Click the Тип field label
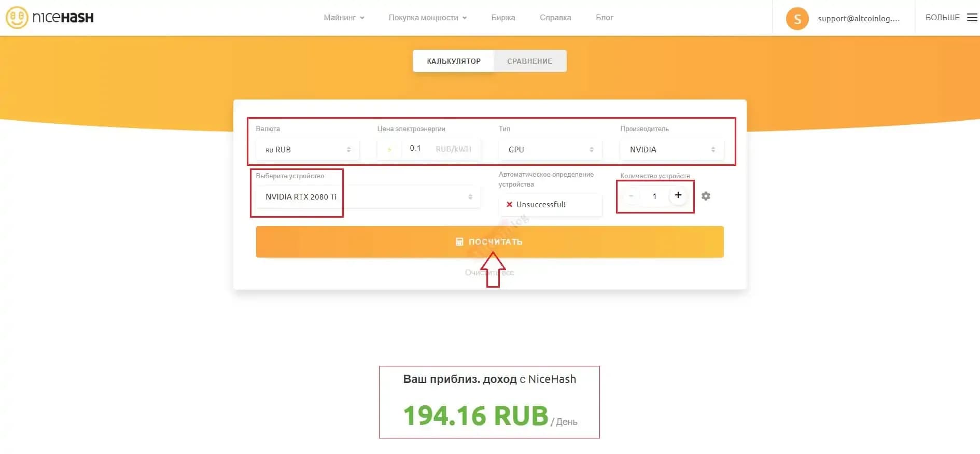Screen dimensions: 980x454 click(505, 129)
